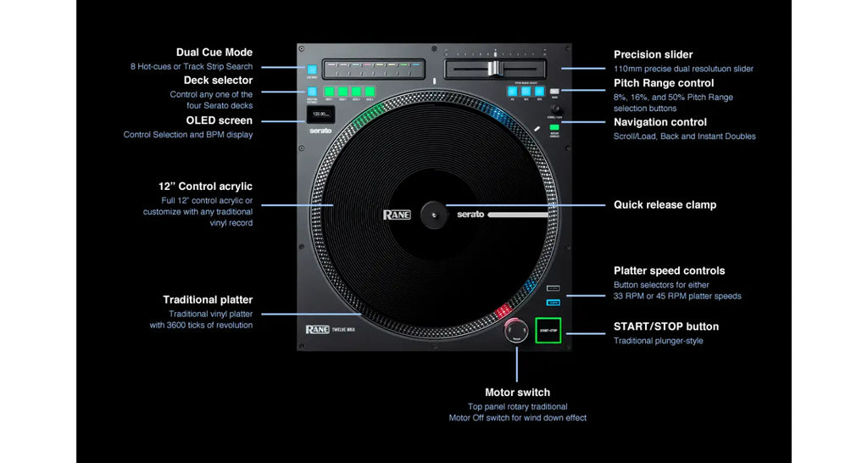Click the RANE TWELVE MKII badge
This screenshot has width=868, height=463.
coord(331,330)
